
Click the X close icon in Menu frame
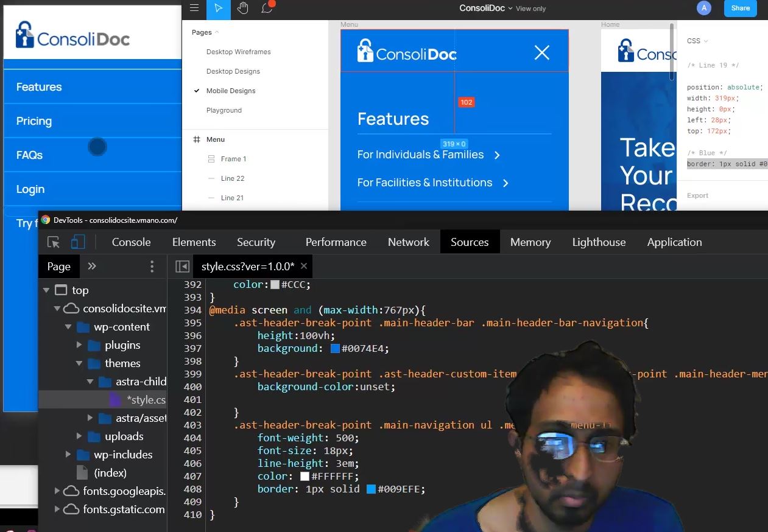click(x=541, y=53)
